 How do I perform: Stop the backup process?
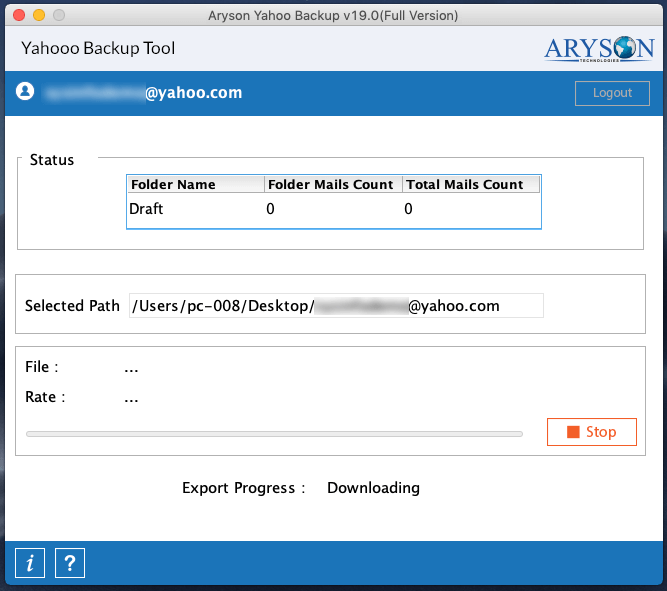click(x=592, y=432)
